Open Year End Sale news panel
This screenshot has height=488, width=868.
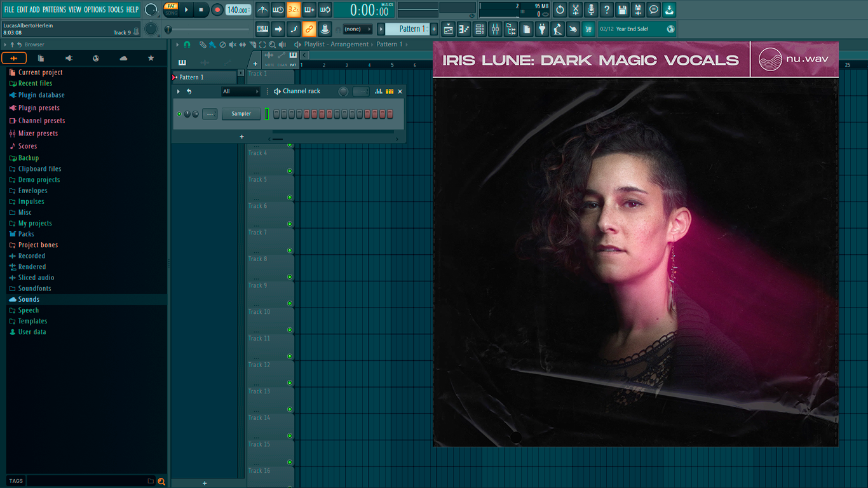point(637,29)
